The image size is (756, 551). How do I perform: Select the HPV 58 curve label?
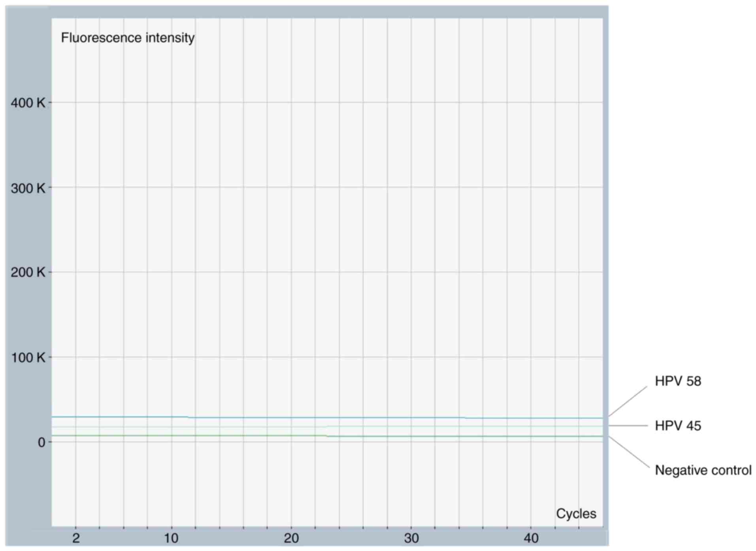(678, 381)
